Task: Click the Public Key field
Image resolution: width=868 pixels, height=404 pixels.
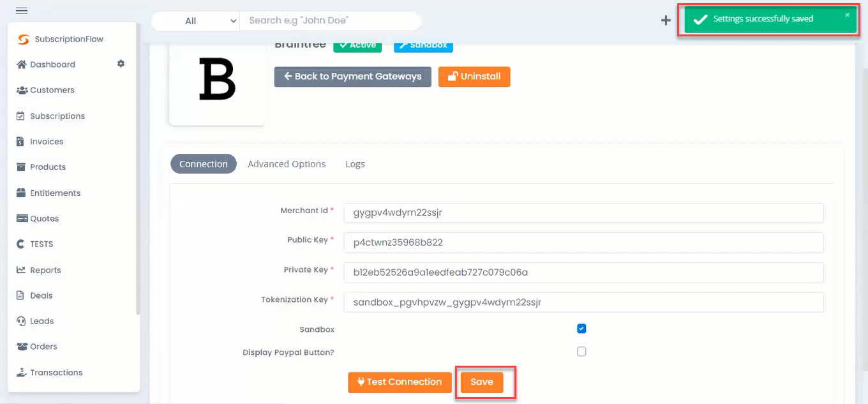Action: pos(584,243)
